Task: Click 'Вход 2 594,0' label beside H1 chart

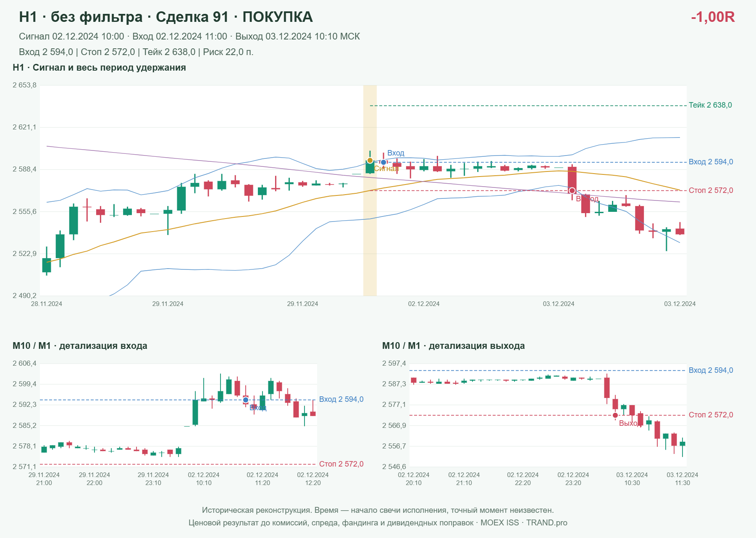Action: tap(711, 162)
